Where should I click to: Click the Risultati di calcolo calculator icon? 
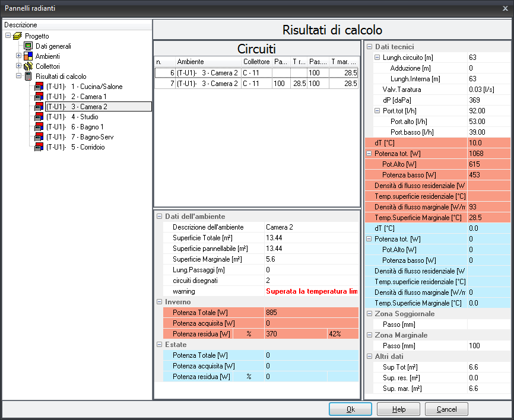tap(28, 77)
